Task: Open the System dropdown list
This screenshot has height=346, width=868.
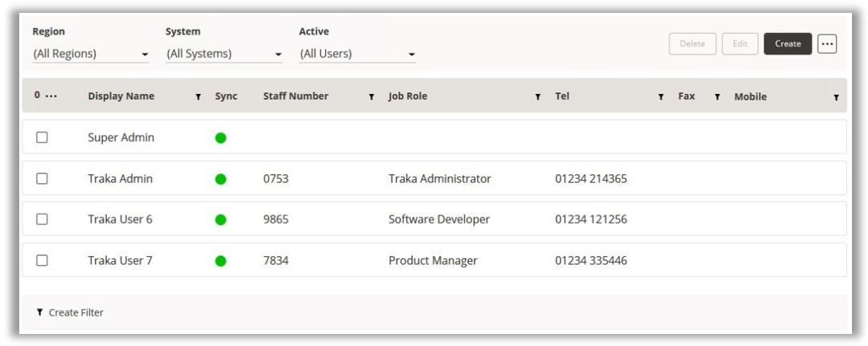Action: pyautogui.click(x=224, y=55)
